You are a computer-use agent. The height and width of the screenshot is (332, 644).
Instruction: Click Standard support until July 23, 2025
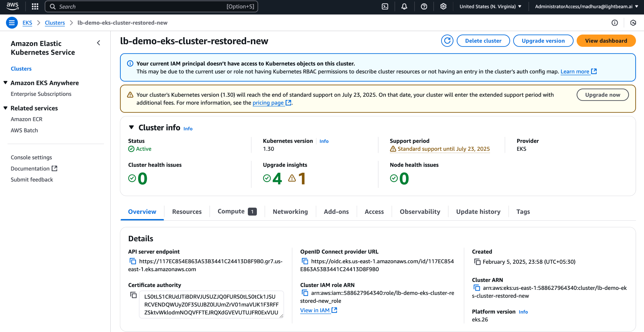click(x=440, y=149)
